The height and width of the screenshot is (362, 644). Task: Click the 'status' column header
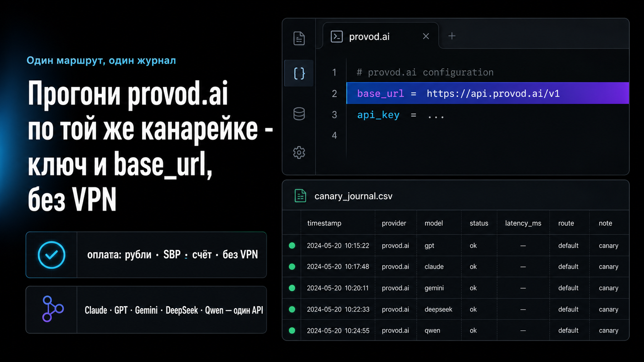[x=479, y=223]
